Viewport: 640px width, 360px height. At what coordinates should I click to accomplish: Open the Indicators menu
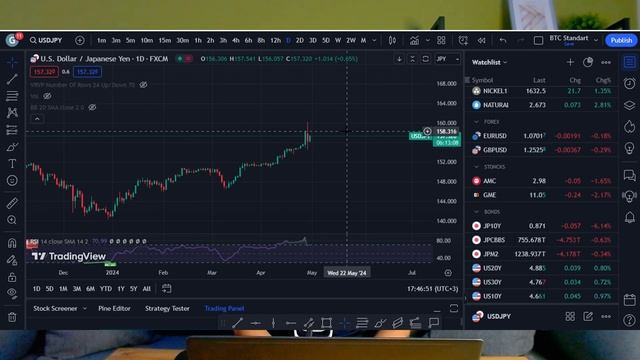(414, 40)
